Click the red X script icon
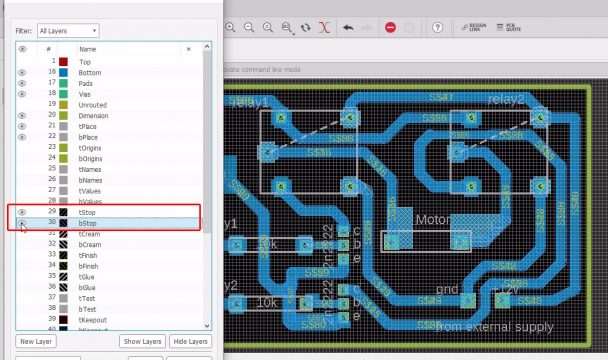The width and height of the screenshot is (608, 360). tap(325, 28)
